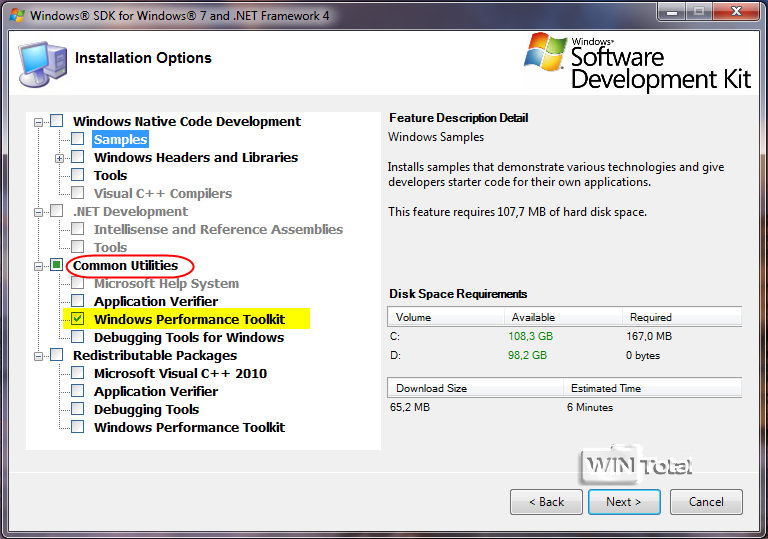The height and width of the screenshot is (539, 768).
Task: Go to the previous step with Back
Action: point(546,502)
